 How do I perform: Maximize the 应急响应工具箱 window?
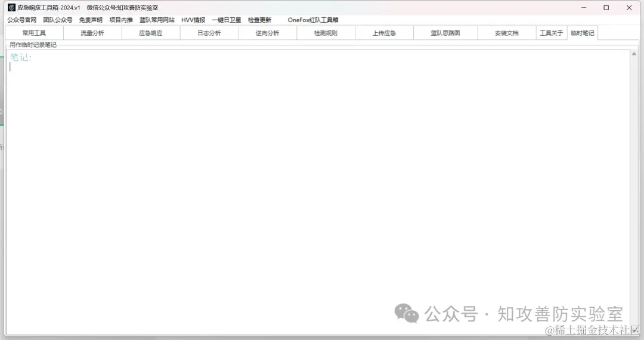click(606, 7)
